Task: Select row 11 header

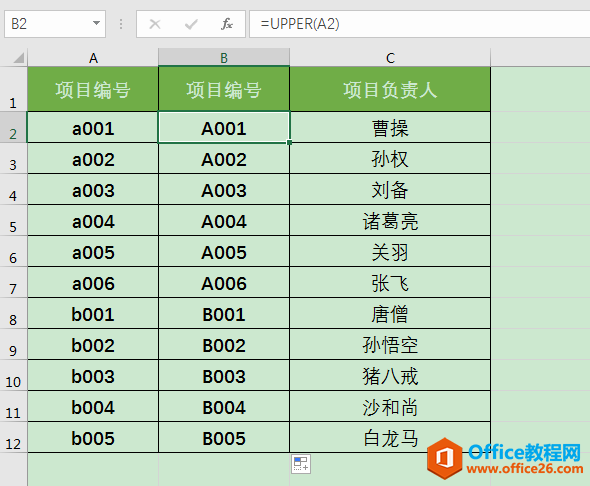Action: tap(13, 407)
